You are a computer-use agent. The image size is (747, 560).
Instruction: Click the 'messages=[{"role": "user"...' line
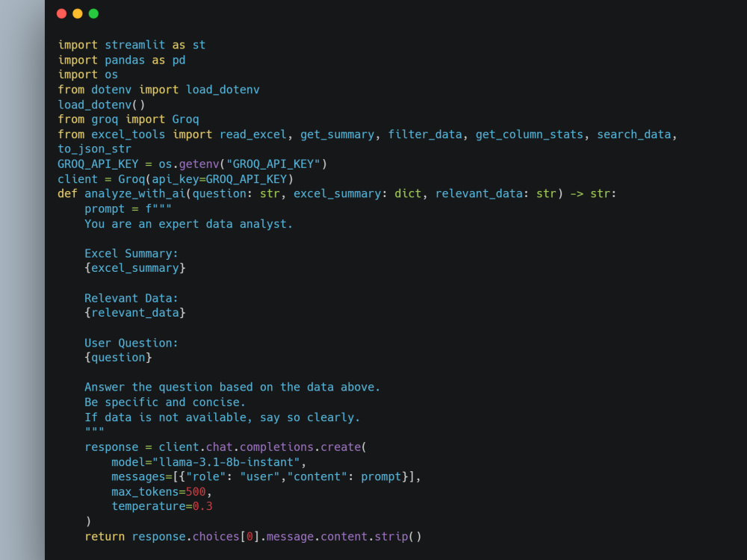[x=267, y=476]
